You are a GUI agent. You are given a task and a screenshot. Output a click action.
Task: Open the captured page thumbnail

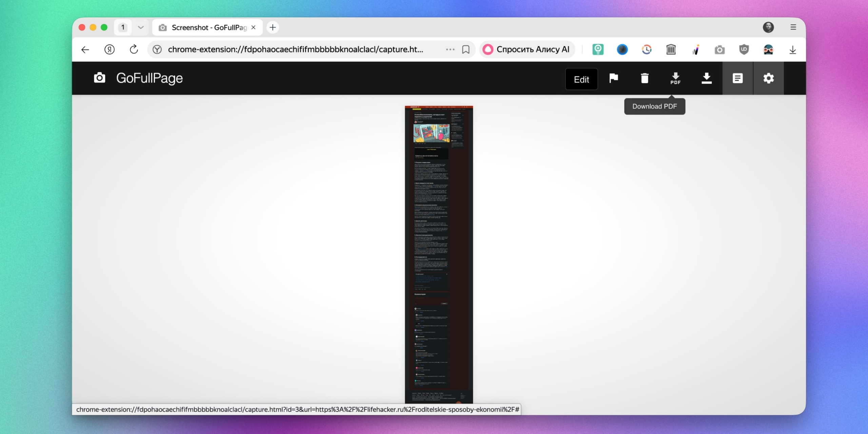439,254
